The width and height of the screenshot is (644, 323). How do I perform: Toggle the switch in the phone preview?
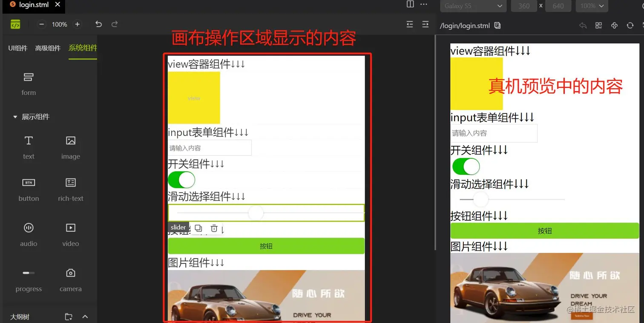click(x=466, y=167)
